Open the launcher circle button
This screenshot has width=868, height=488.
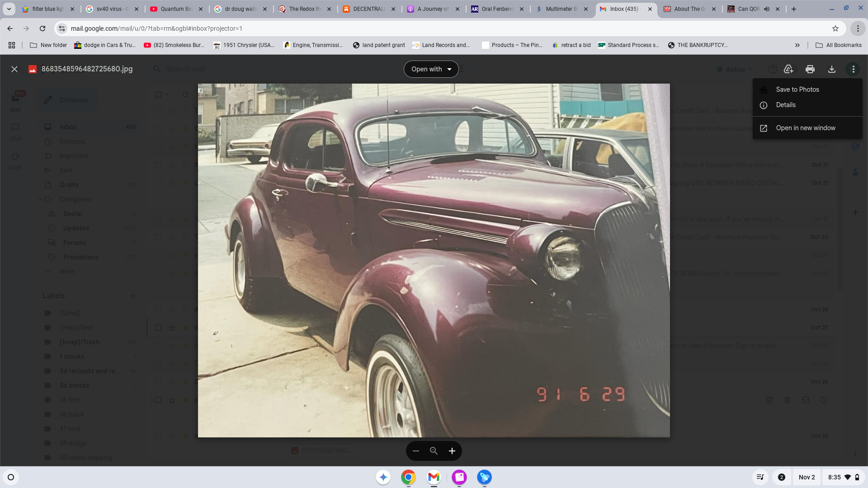click(x=11, y=477)
